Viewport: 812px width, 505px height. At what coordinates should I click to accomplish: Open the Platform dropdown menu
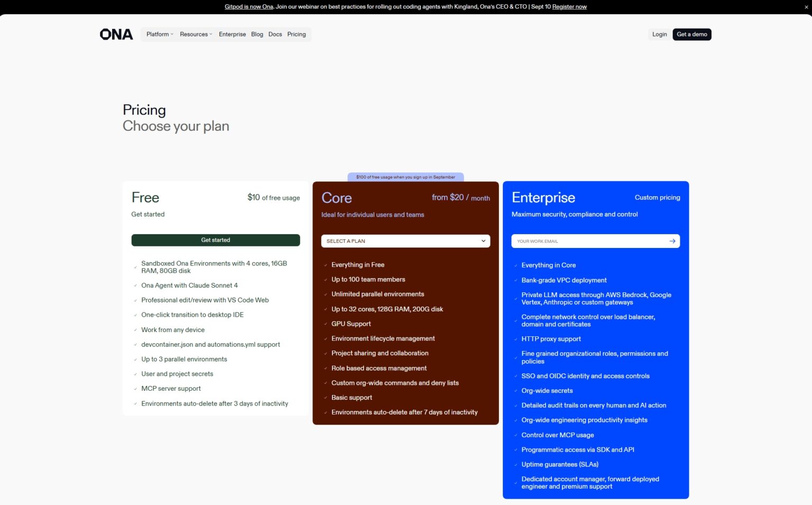pyautogui.click(x=159, y=34)
